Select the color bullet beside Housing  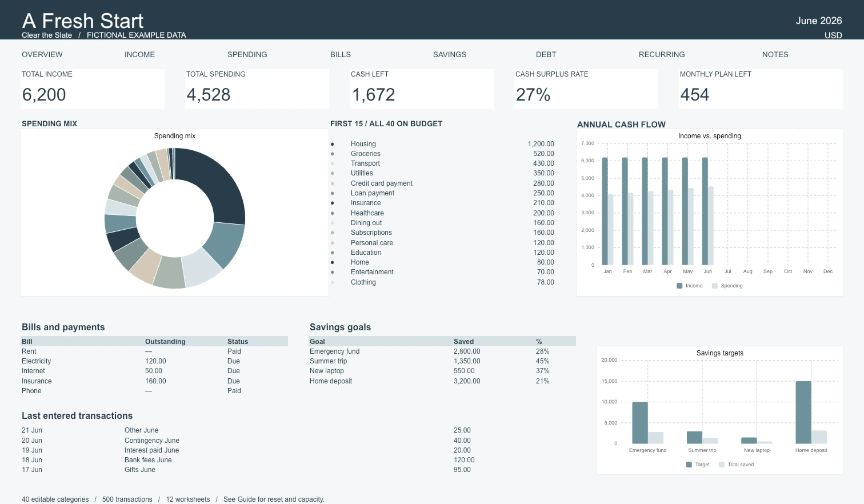[x=332, y=144]
